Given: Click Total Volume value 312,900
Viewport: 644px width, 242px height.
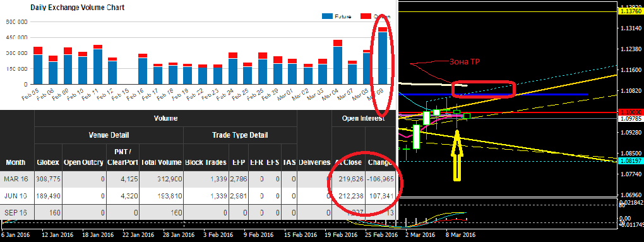Looking at the screenshot, I should click(x=169, y=179).
